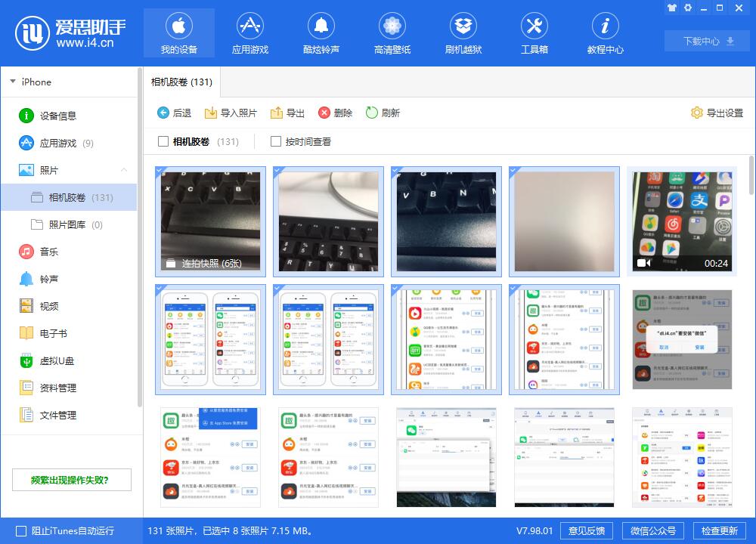
Task: Select the 刷机越狱 flashing tool
Action: (x=463, y=32)
